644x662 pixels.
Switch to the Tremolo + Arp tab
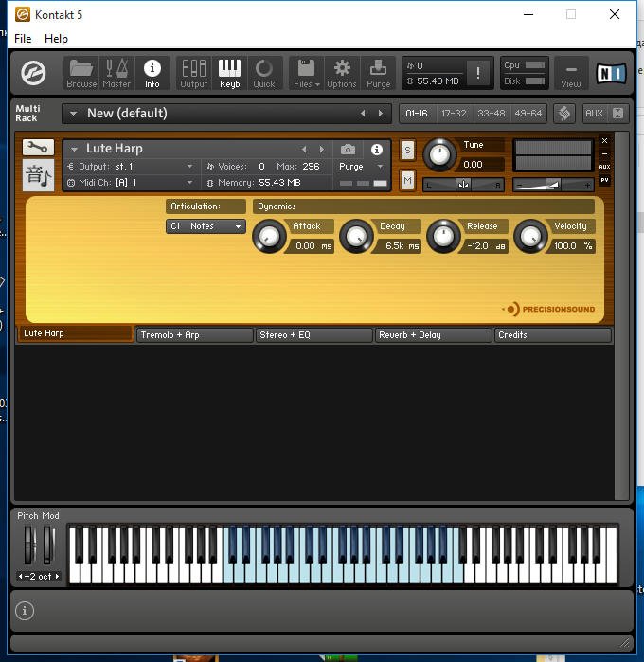[195, 335]
